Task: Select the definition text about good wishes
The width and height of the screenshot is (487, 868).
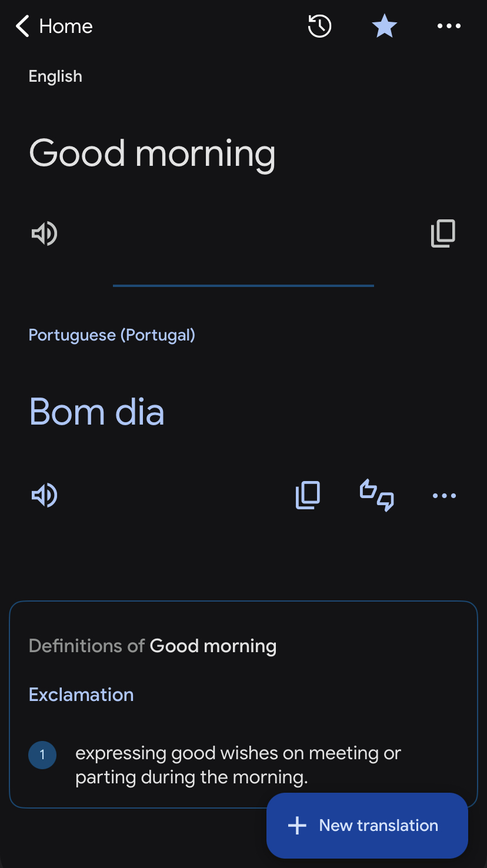Action: pyautogui.click(x=238, y=765)
